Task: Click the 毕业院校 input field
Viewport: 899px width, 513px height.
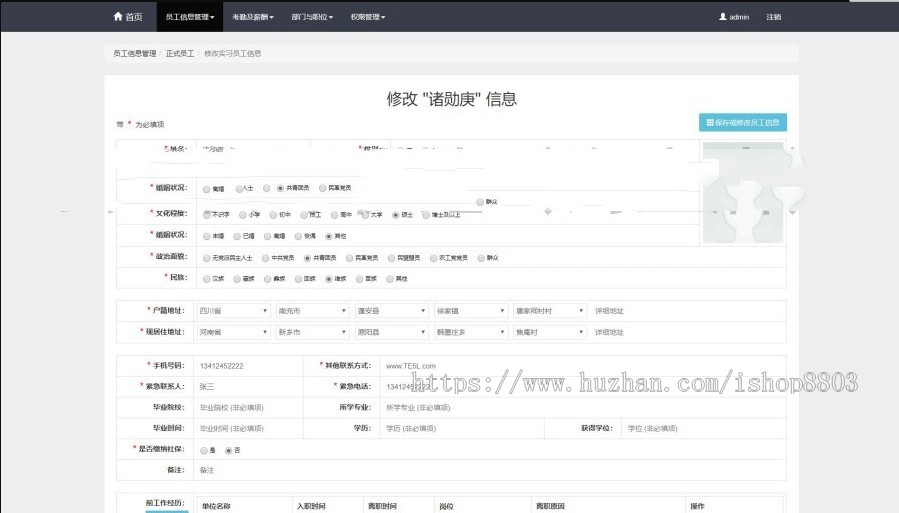Action: [249, 408]
